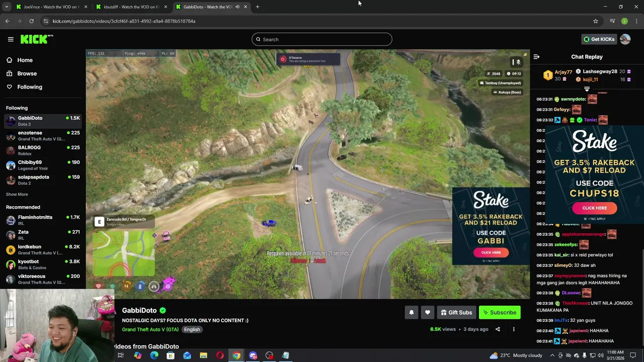The image size is (644, 362).
Task: Show hidden system tray icons
Action: click(552, 355)
